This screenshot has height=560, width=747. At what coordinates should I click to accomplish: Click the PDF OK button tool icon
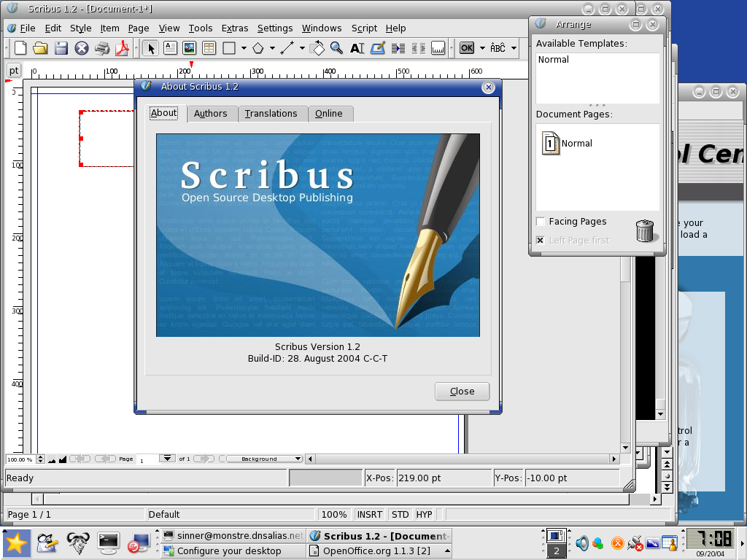467,48
